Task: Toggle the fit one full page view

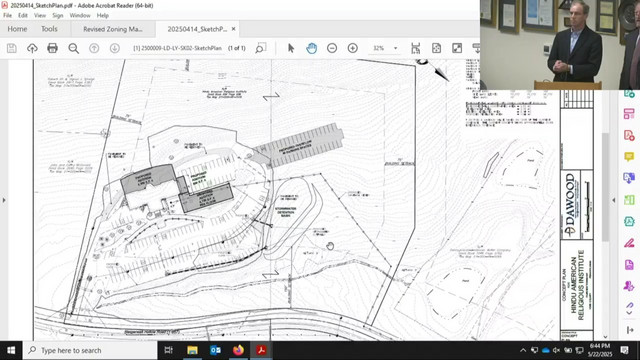Action: [436, 48]
